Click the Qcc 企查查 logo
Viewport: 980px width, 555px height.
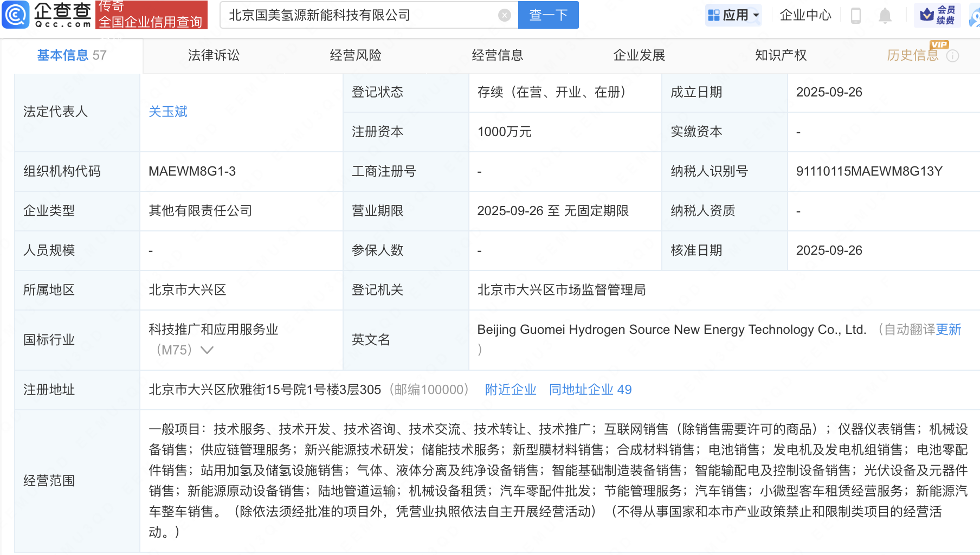47,15
